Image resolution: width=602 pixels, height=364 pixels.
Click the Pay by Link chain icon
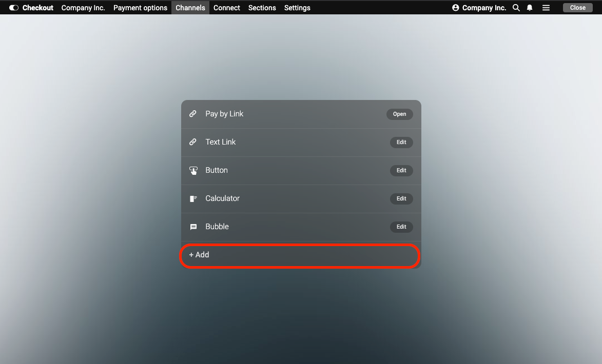[193, 114]
